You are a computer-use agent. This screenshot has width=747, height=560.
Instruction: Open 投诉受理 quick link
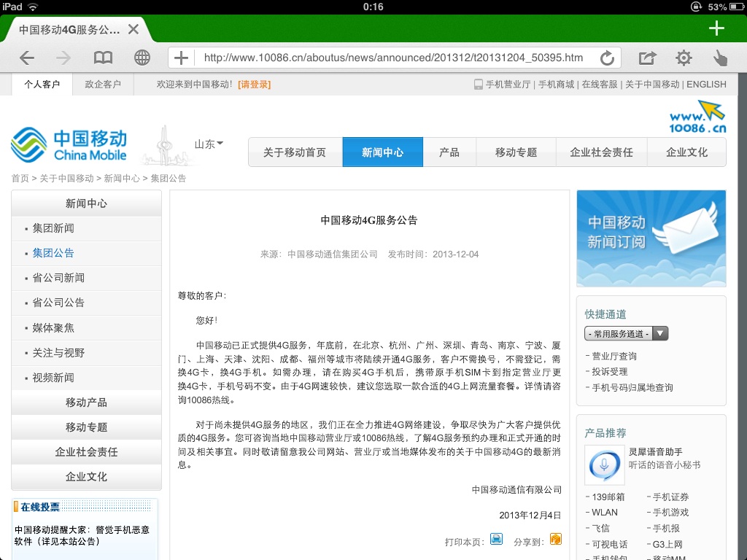pyautogui.click(x=610, y=372)
